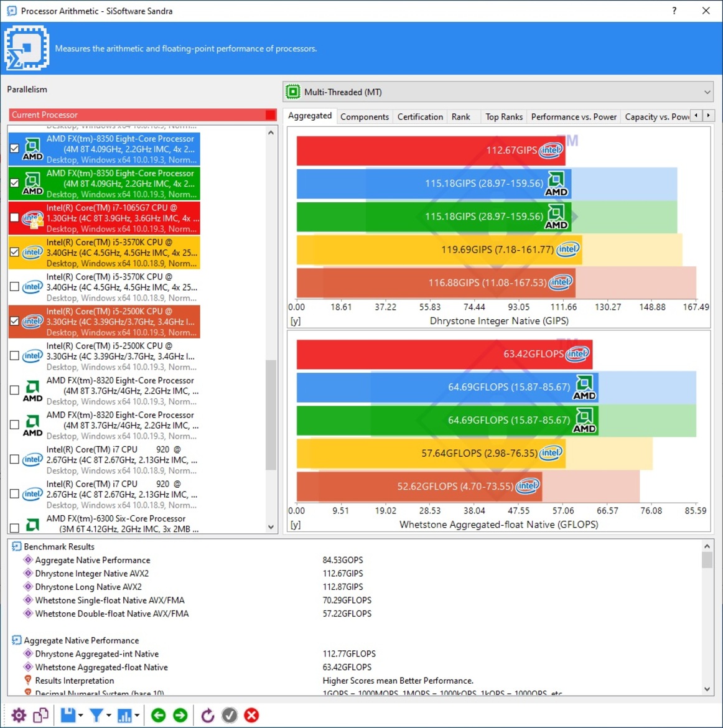
Task: Check the red Core i7-1065G7 checkbox
Action: coord(14,217)
